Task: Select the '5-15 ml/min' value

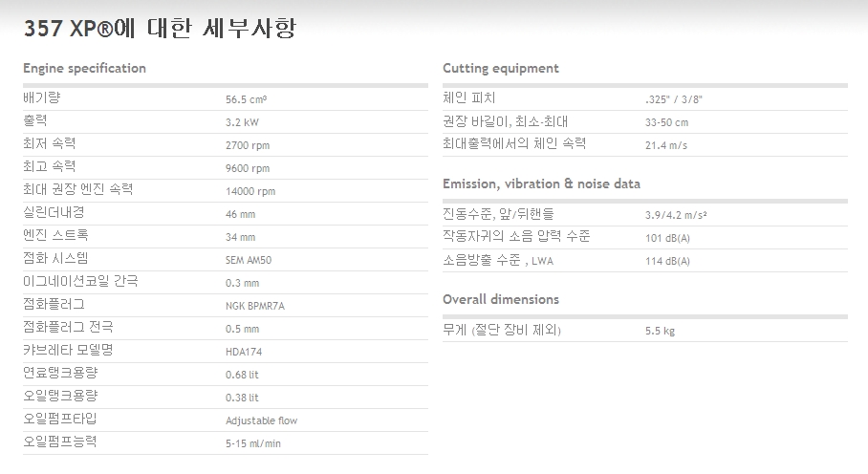Action: (x=253, y=443)
